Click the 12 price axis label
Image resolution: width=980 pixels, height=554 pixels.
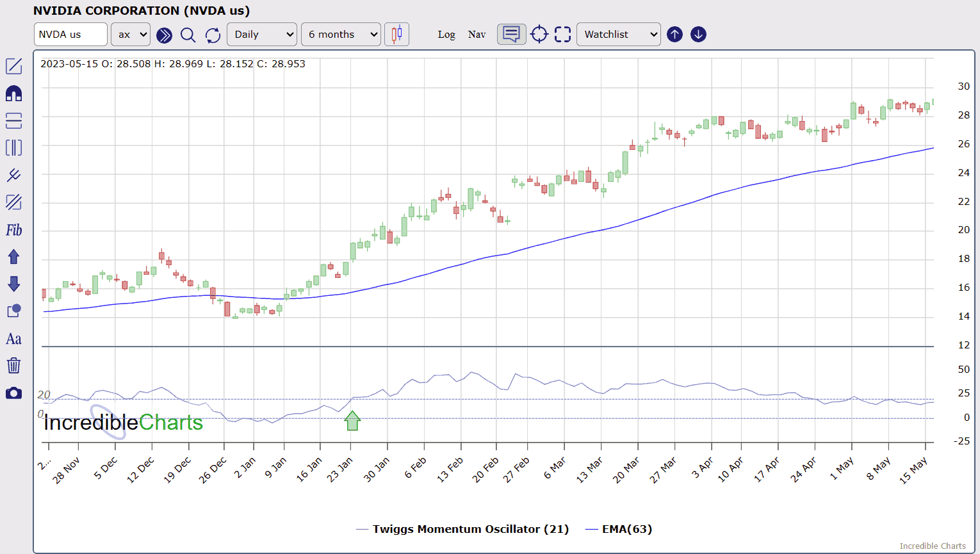pyautogui.click(x=963, y=345)
